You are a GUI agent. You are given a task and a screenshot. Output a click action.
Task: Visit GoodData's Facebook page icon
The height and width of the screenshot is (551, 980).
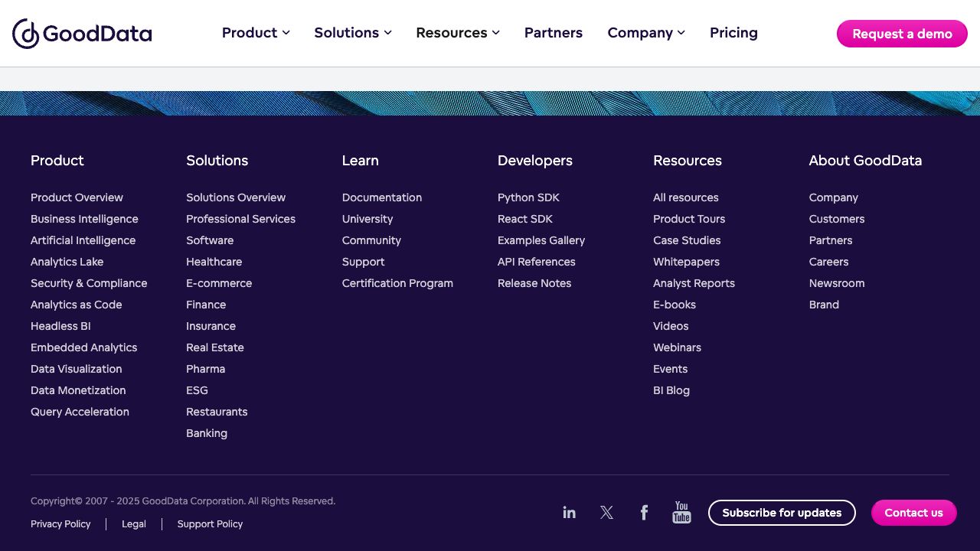click(x=644, y=513)
